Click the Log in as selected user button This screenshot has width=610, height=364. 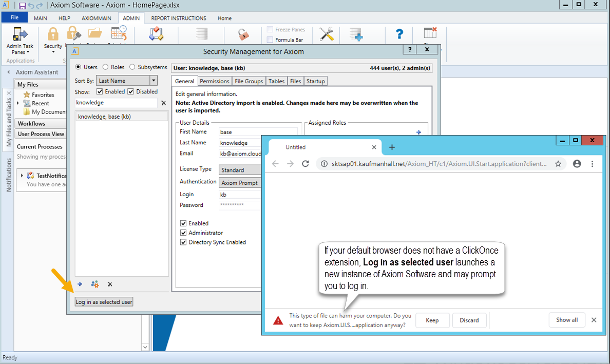[x=104, y=302]
